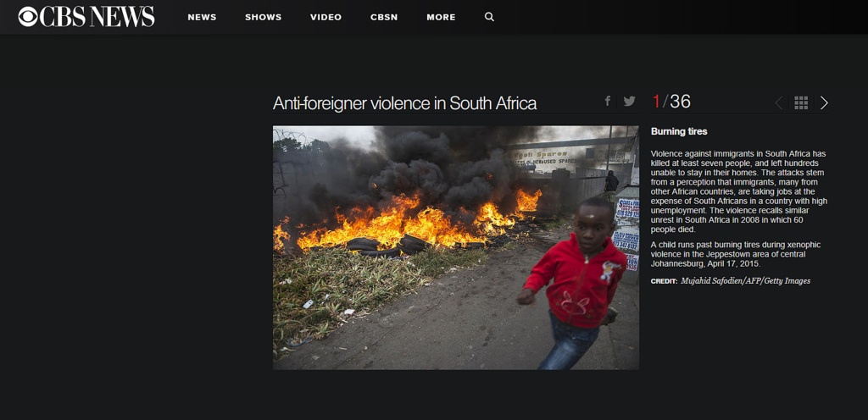Image resolution: width=868 pixels, height=420 pixels.
Task: Go to CBSN in the navigation bar
Action: coord(384,17)
